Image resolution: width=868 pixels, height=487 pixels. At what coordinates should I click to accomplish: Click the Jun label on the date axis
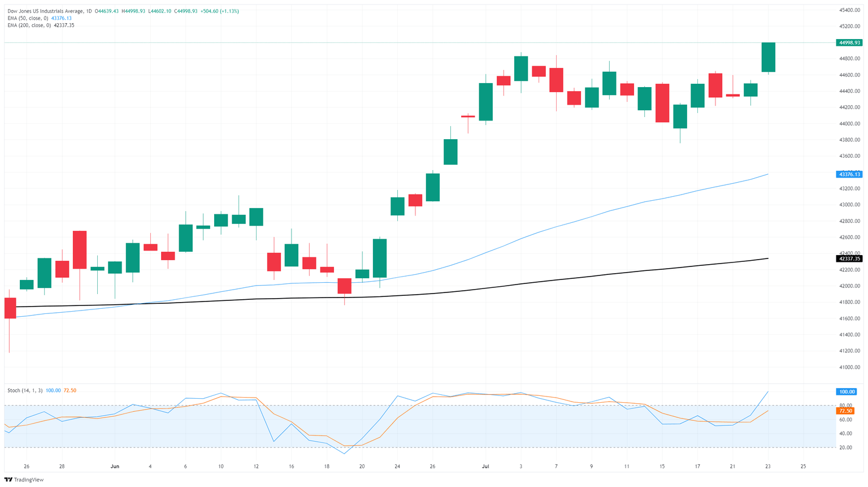115,467
